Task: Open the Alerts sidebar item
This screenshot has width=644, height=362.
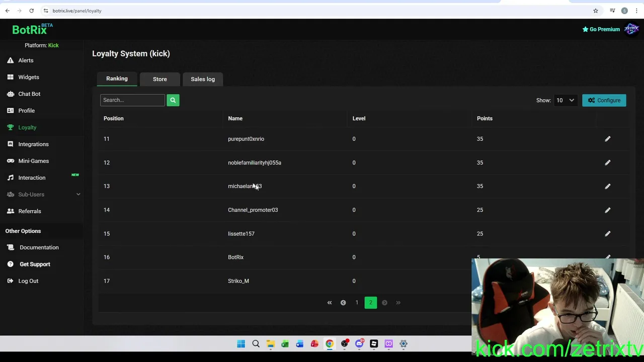Action: (x=26, y=60)
